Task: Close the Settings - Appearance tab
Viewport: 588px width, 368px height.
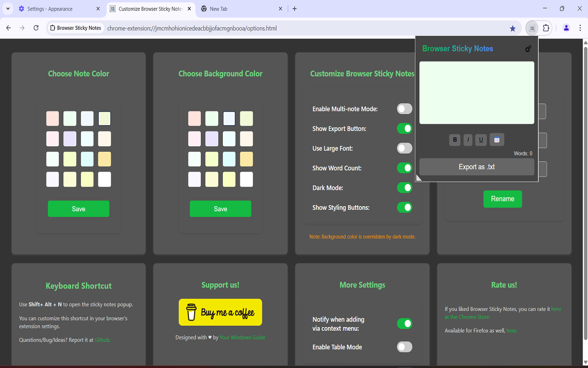Action: click(98, 9)
